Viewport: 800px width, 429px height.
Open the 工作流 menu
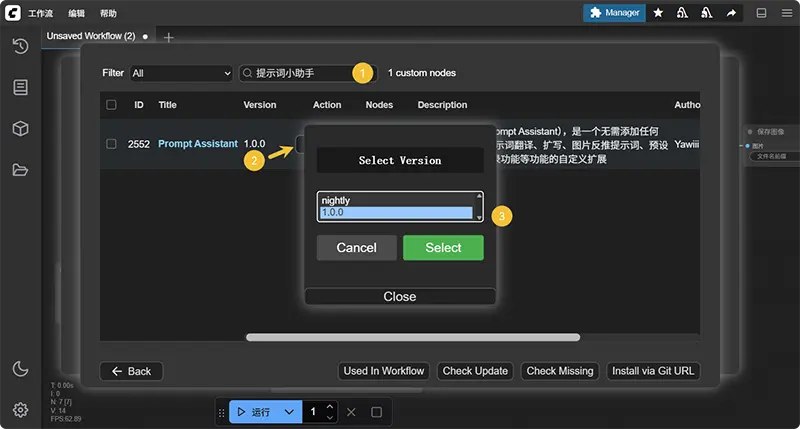pyautogui.click(x=40, y=13)
